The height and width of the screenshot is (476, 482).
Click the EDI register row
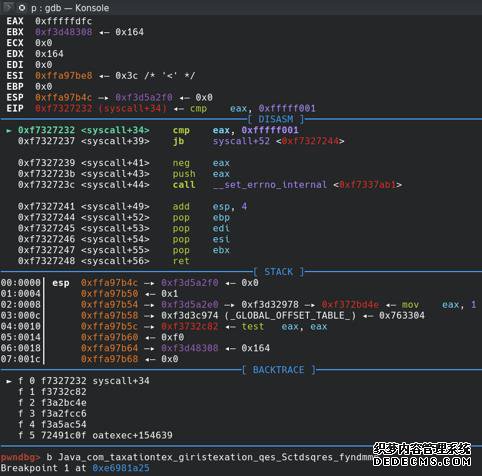pos(29,65)
